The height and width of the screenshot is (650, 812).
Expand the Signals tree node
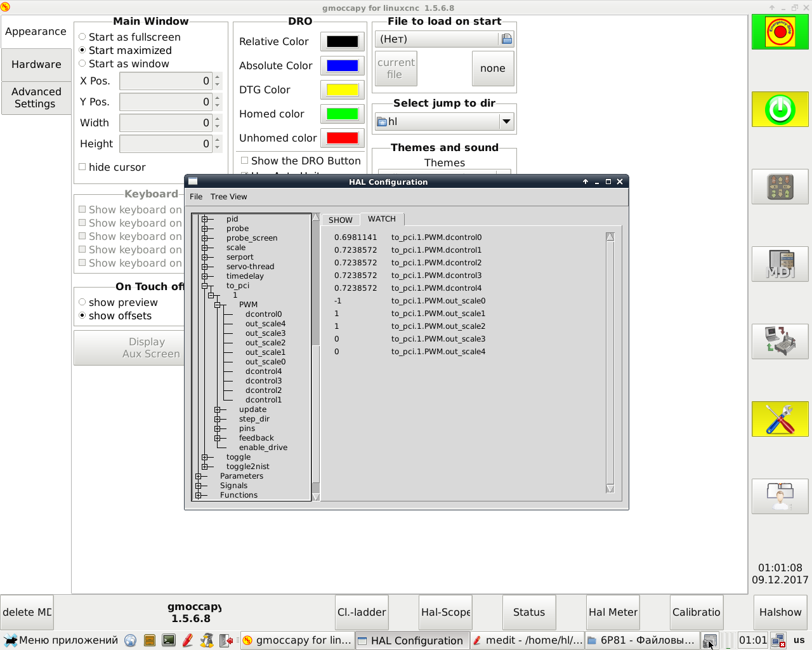click(199, 486)
